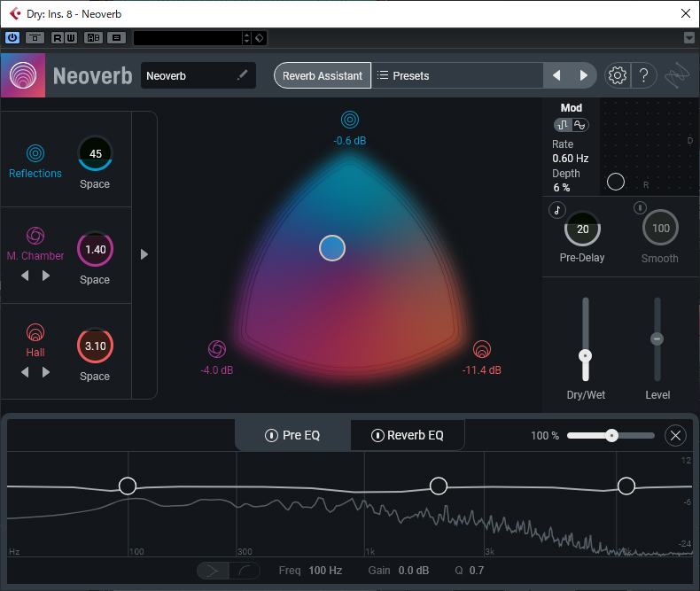Select the square wave mod shape

564,125
